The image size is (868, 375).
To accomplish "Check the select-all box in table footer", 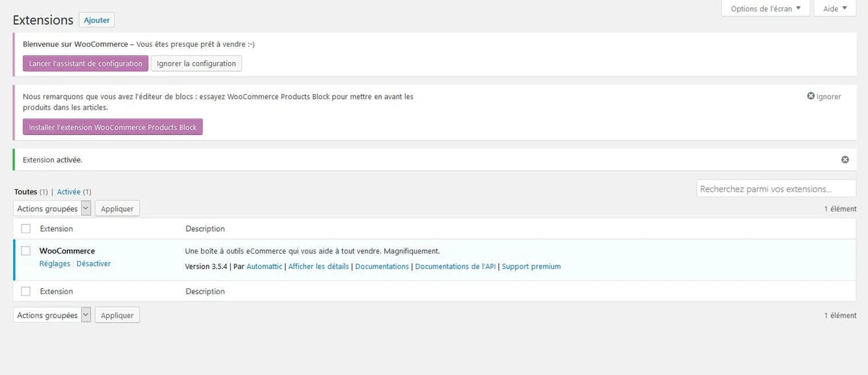I will point(26,291).
